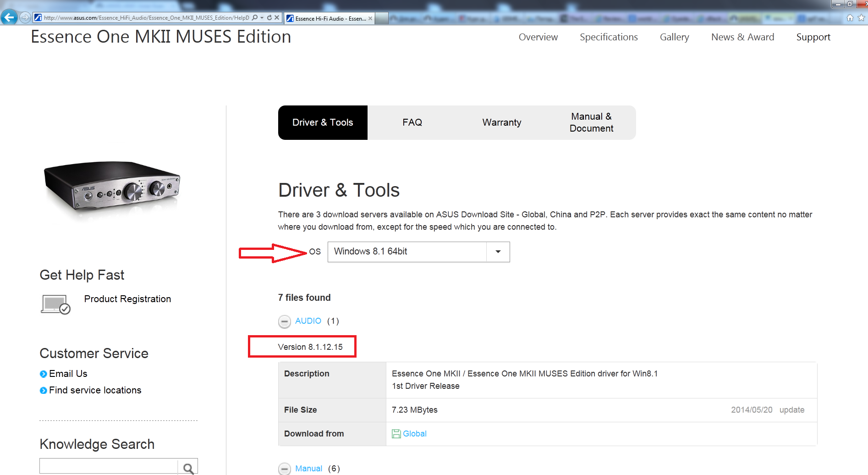Screen dimensions: 868x475
Task: Click the Essence One product image
Action: 113,188
